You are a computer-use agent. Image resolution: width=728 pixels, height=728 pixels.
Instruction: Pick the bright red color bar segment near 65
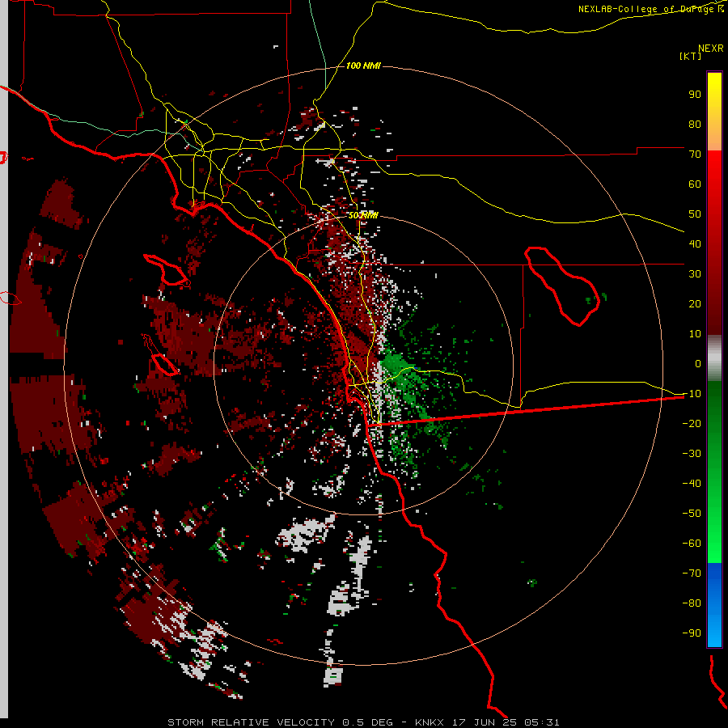[714, 170]
